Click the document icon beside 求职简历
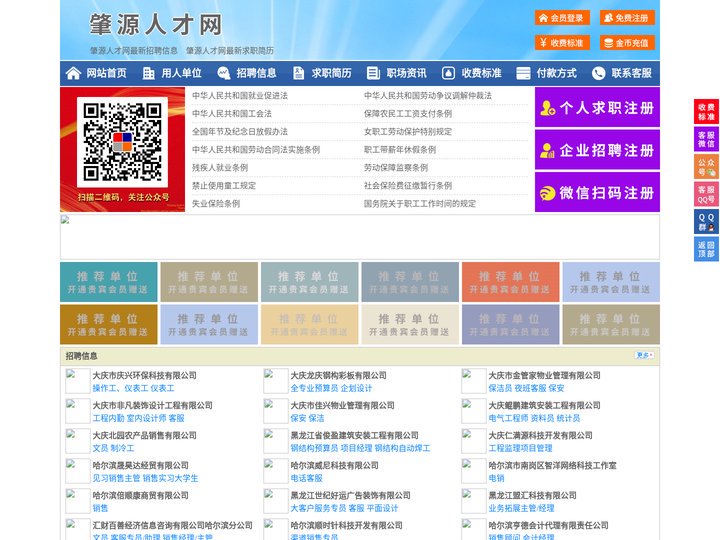Image resolution: width=720 pixels, height=540 pixels. pos(298,73)
